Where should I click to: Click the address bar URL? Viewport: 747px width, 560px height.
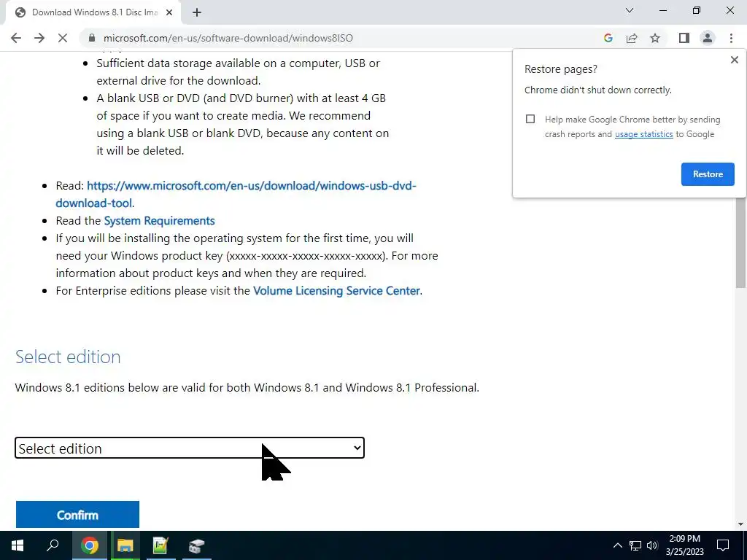click(x=228, y=38)
